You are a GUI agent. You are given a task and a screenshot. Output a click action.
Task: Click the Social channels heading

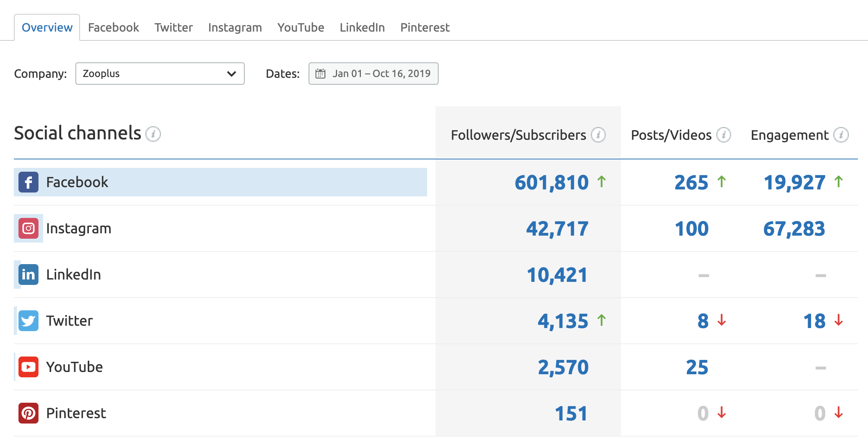(x=78, y=133)
